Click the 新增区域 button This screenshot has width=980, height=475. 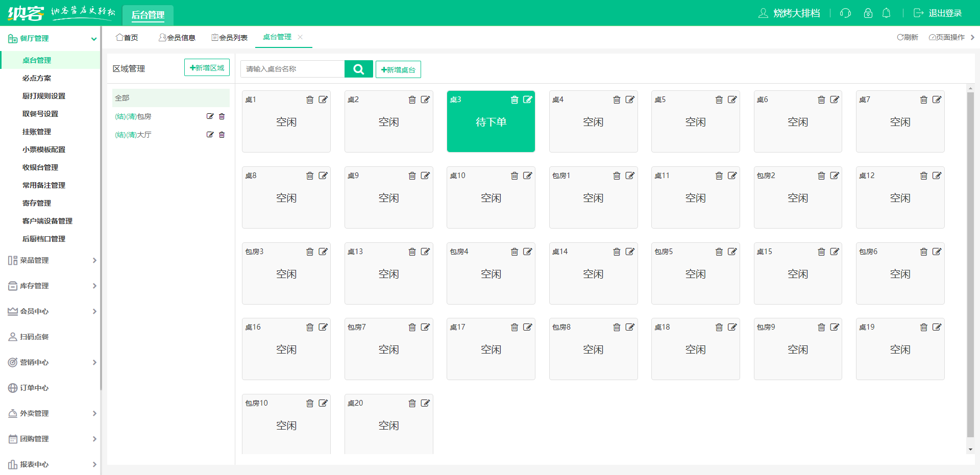click(207, 68)
